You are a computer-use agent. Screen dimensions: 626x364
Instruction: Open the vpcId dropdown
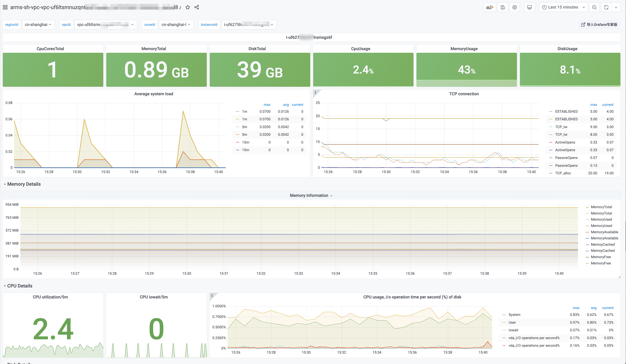(x=106, y=24)
